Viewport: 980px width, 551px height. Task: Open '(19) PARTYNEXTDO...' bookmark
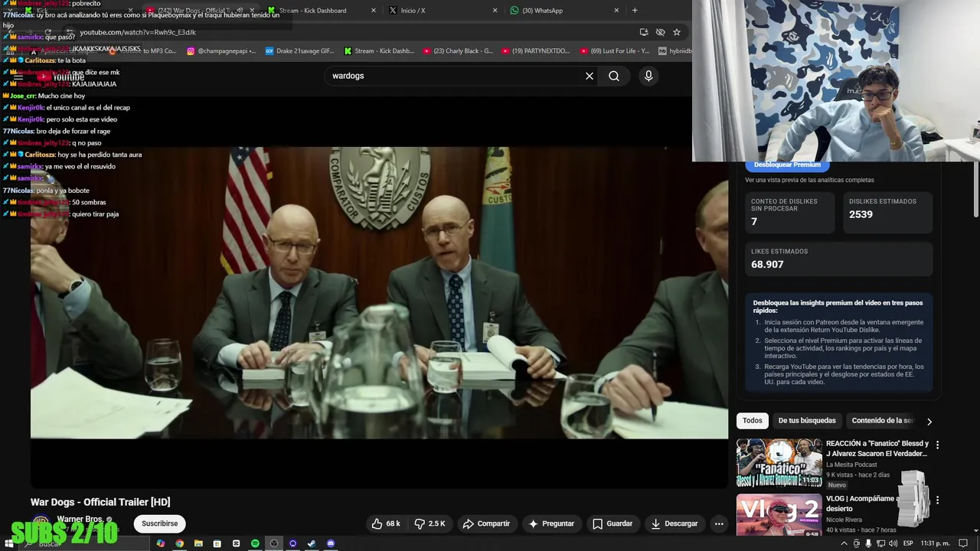click(x=536, y=51)
